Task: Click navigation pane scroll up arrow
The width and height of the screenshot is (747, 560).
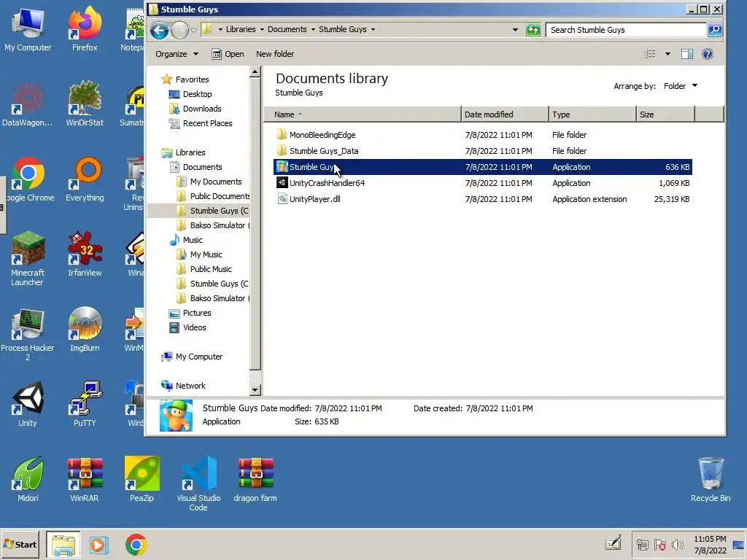Action: point(255,72)
